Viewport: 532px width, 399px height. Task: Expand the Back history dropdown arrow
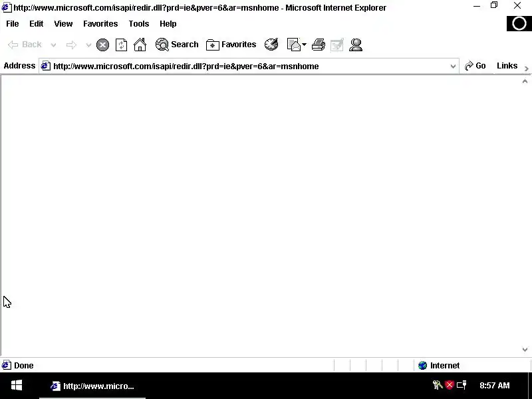point(53,45)
